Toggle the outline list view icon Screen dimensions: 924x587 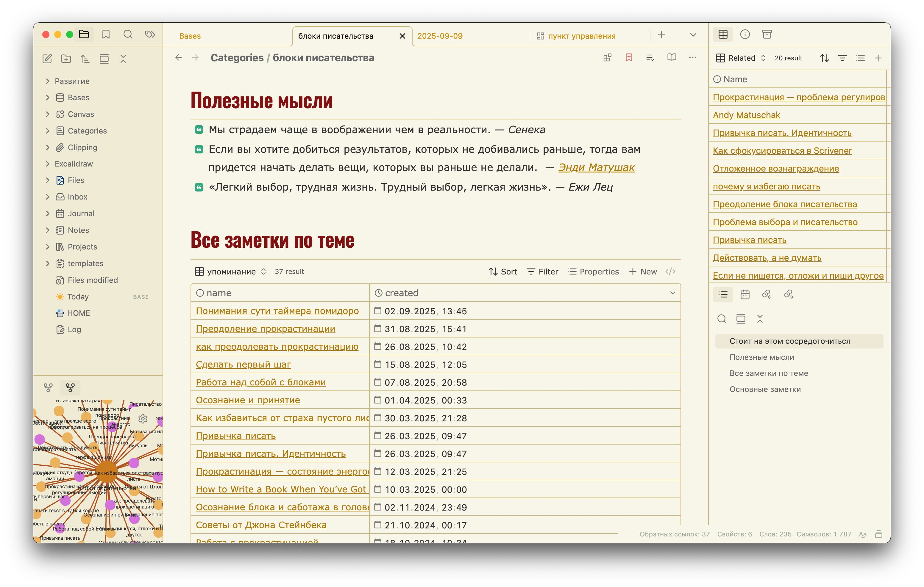[723, 294]
